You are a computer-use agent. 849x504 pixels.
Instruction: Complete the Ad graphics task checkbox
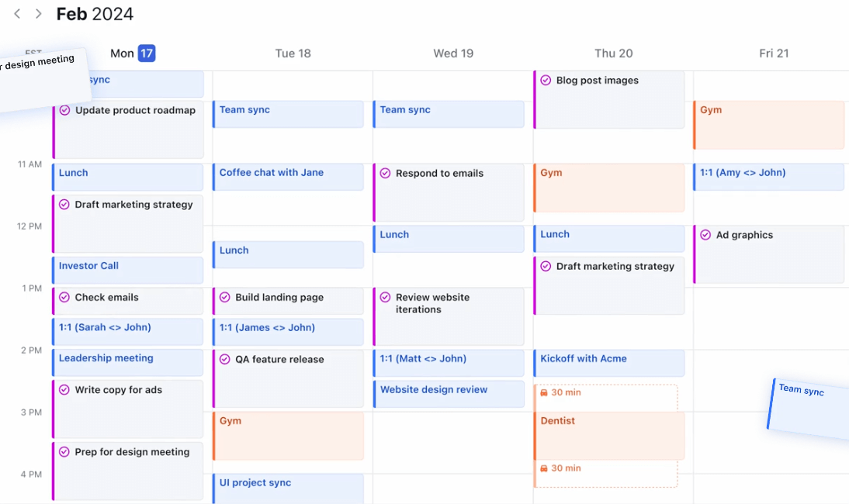(705, 235)
